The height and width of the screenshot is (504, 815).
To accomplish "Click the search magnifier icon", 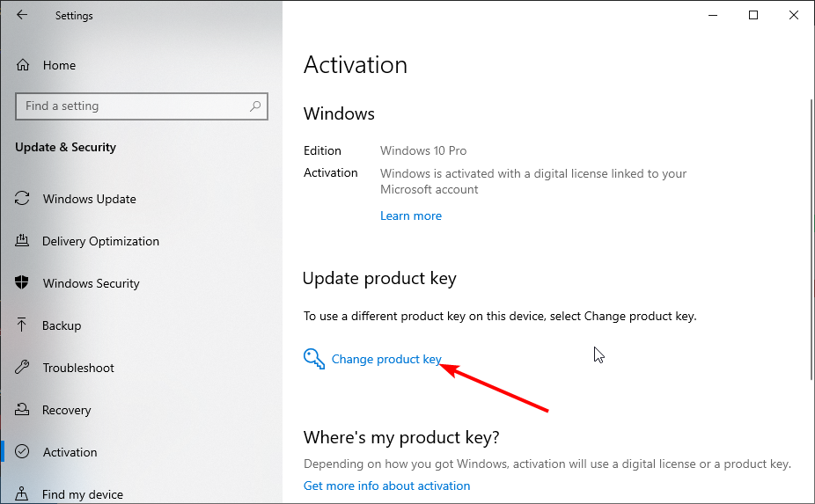I will click(255, 106).
